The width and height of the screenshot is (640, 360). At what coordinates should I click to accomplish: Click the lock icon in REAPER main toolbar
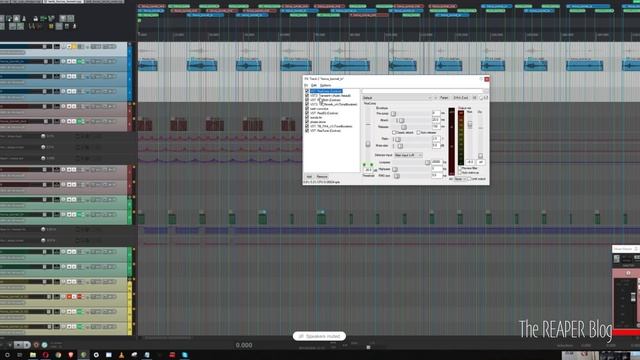[36, 19]
